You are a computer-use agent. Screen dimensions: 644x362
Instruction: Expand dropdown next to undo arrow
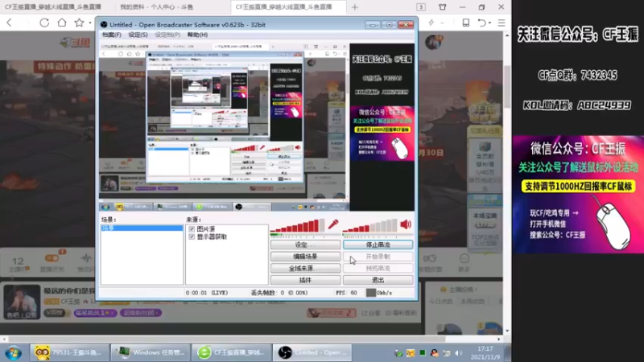click(490, 23)
